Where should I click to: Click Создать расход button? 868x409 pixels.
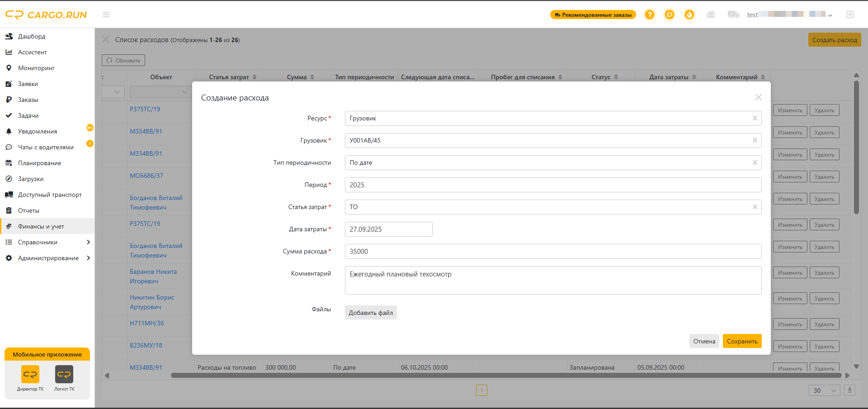coord(835,40)
